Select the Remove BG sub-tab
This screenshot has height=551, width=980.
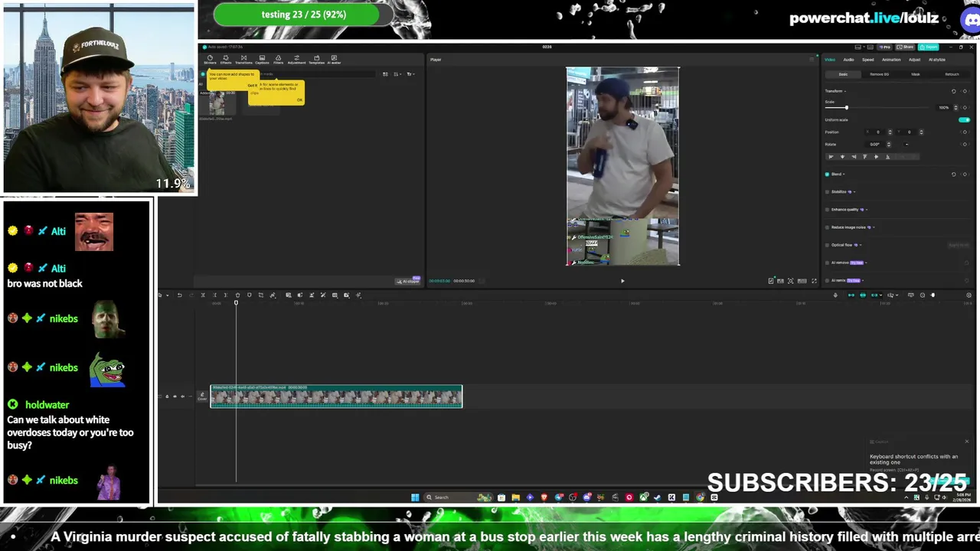coord(879,74)
